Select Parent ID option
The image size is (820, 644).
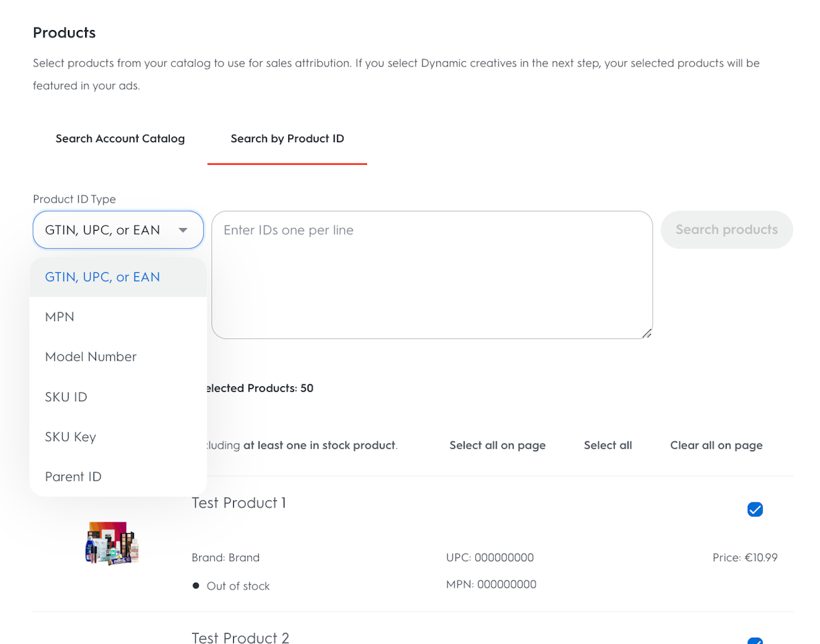(73, 477)
